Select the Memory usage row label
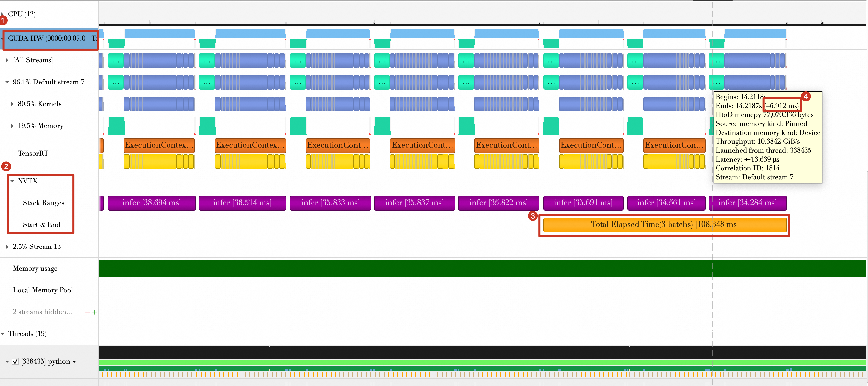Viewport: 868px width, 386px height. 35,268
